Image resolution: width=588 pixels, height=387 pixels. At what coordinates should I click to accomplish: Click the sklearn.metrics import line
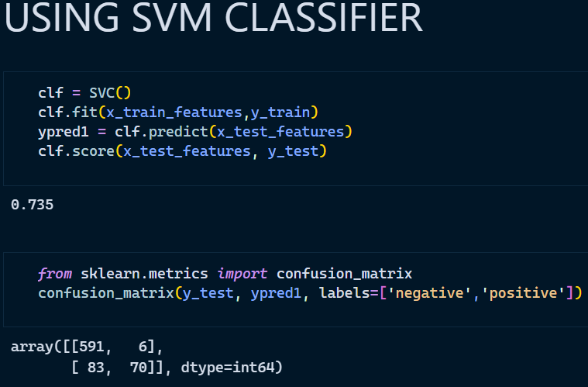click(225, 274)
